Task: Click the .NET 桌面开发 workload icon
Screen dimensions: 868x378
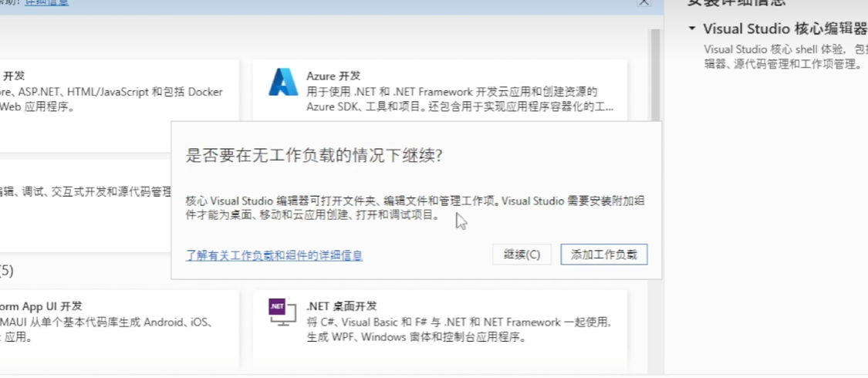Action: point(283,312)
